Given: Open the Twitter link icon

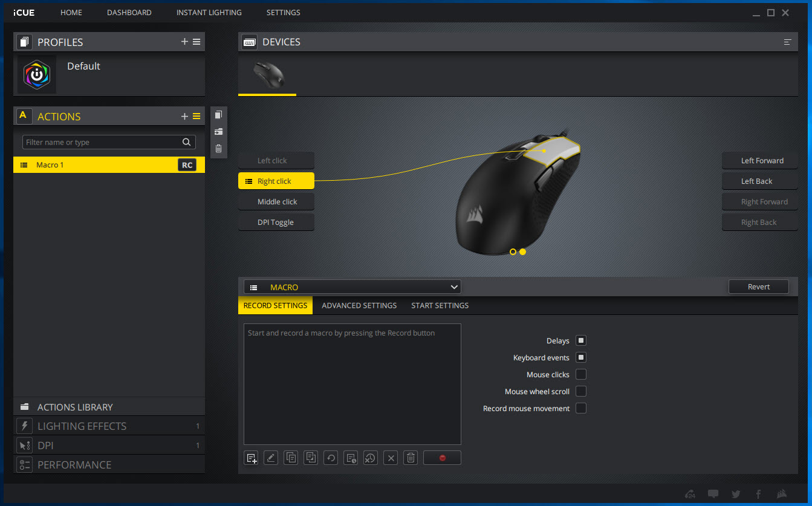Looking at the screenshot, I should [x=736, y=494].
